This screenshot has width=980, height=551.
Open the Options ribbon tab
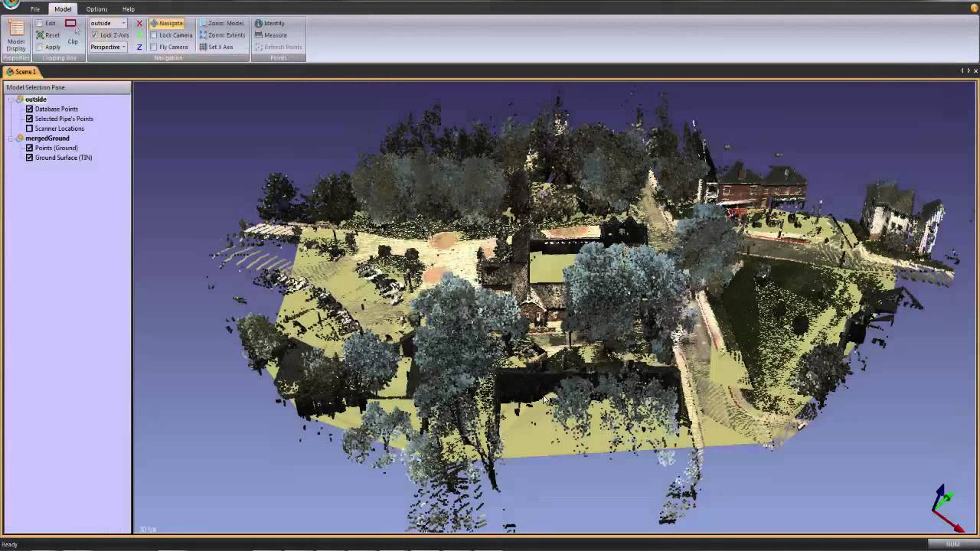pyautogui.click(x=96, y=9)
